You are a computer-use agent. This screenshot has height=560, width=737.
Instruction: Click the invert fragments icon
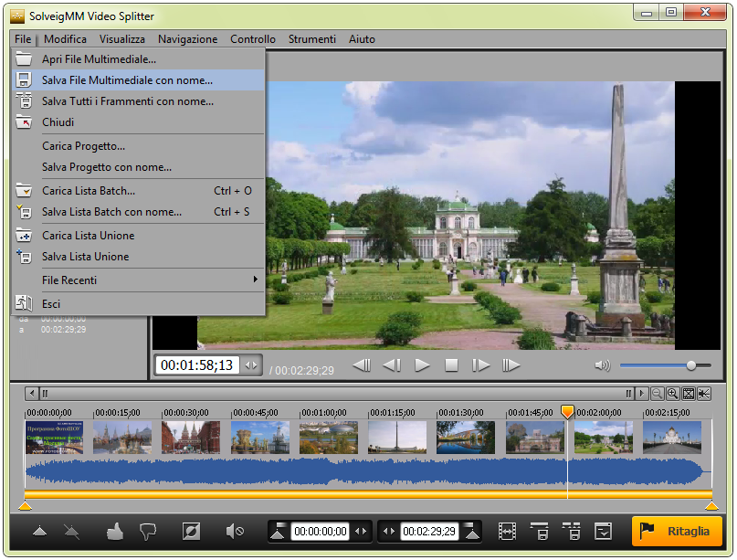coord(191,532)
